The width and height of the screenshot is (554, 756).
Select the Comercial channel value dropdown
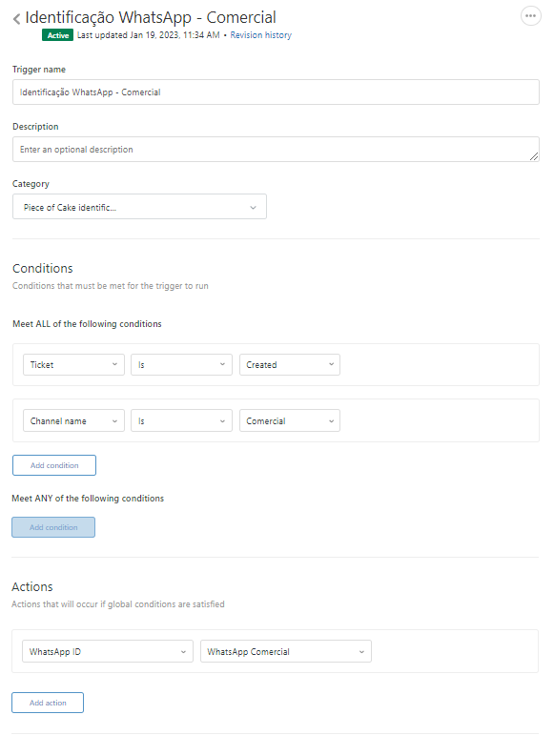[290, 421]
